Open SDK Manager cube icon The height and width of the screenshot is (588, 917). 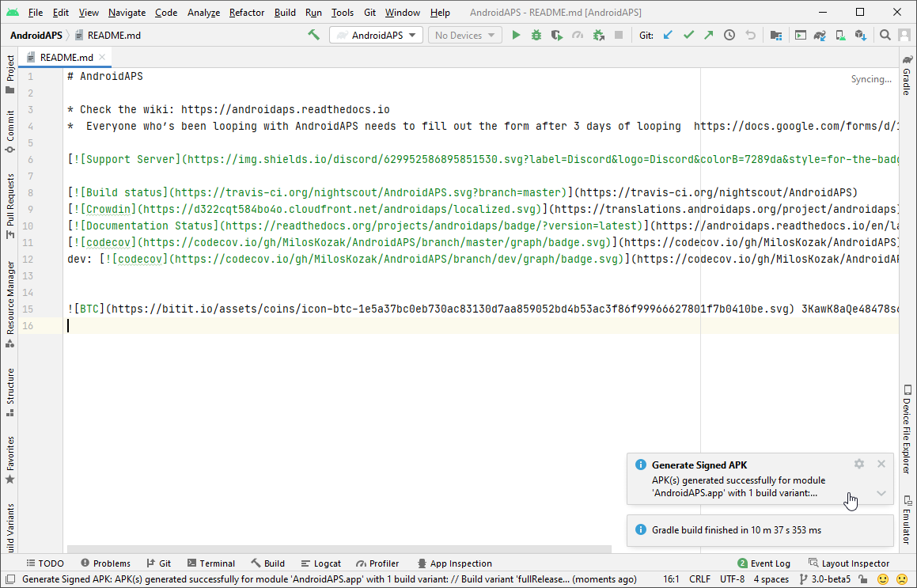click(x=860, y=35)
